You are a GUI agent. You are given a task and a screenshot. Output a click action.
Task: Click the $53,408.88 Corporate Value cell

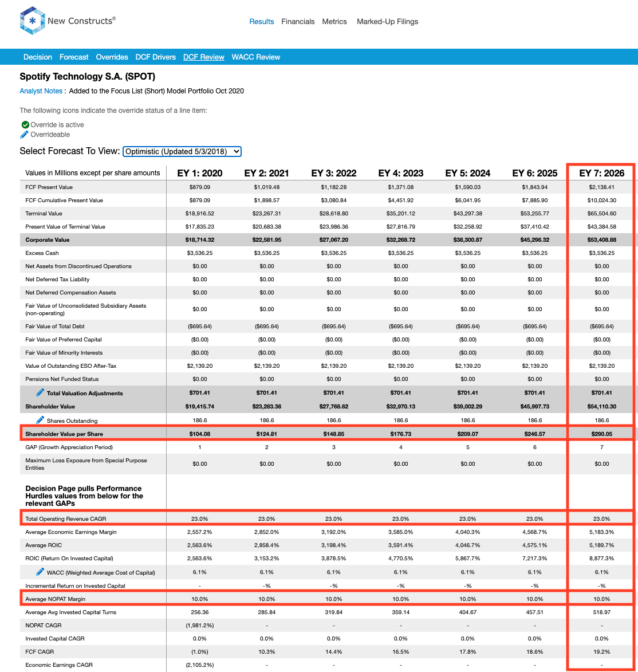pos(601,240)
